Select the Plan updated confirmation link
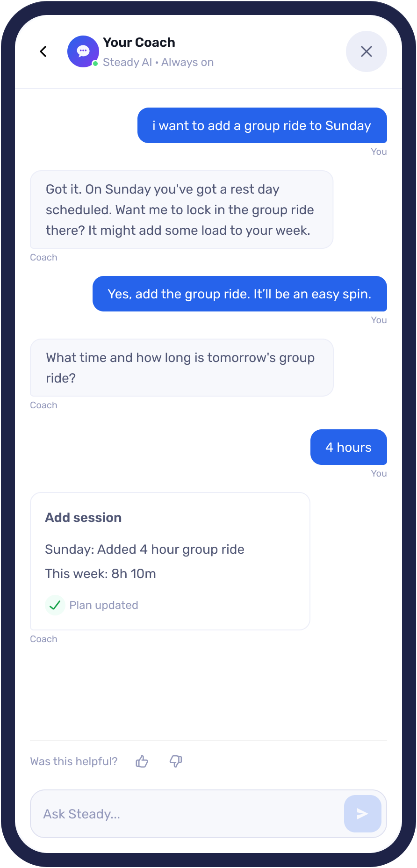Viewport: 417px width, 868px height. tap(103, 605)
